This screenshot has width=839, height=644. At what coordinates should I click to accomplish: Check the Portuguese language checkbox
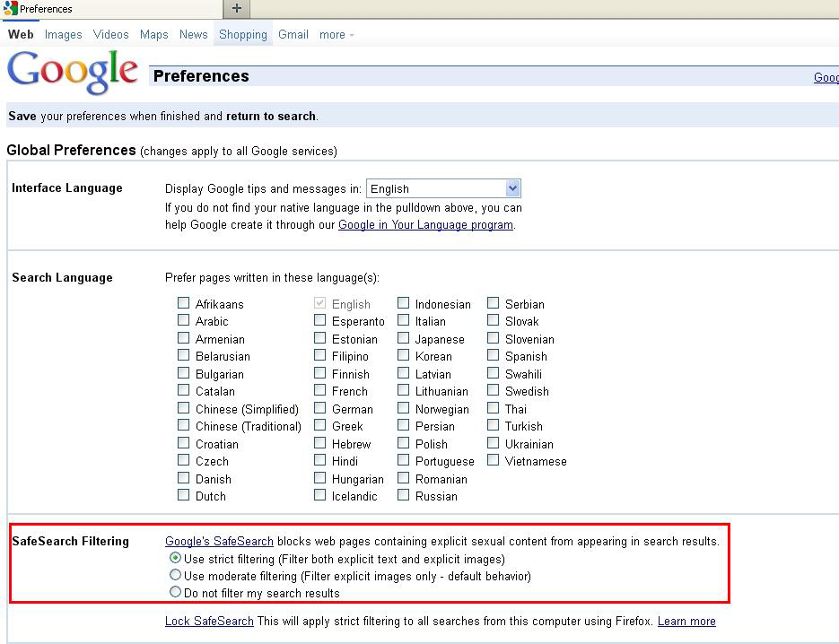[404, 460]
